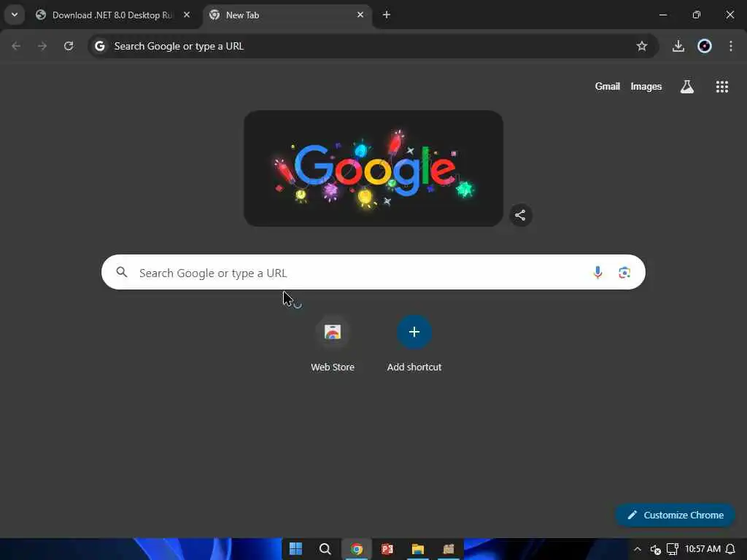
Task: Open the Windows Start menu
Action: coord(296,549)
